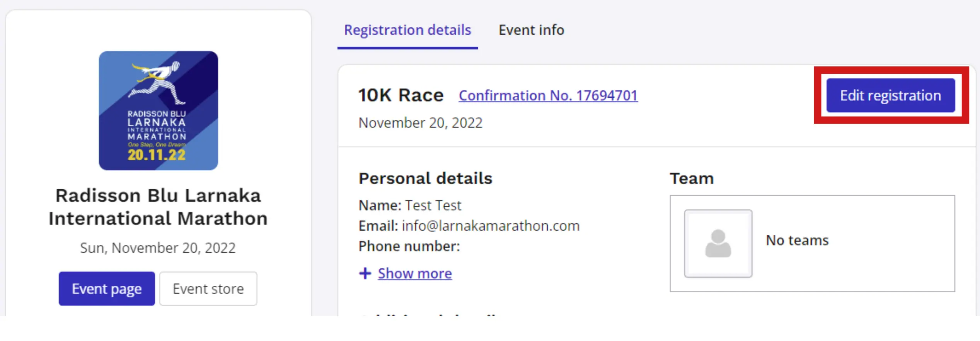Click the 10K Race heading
The image size is (980, 341).
click(401, 95)
